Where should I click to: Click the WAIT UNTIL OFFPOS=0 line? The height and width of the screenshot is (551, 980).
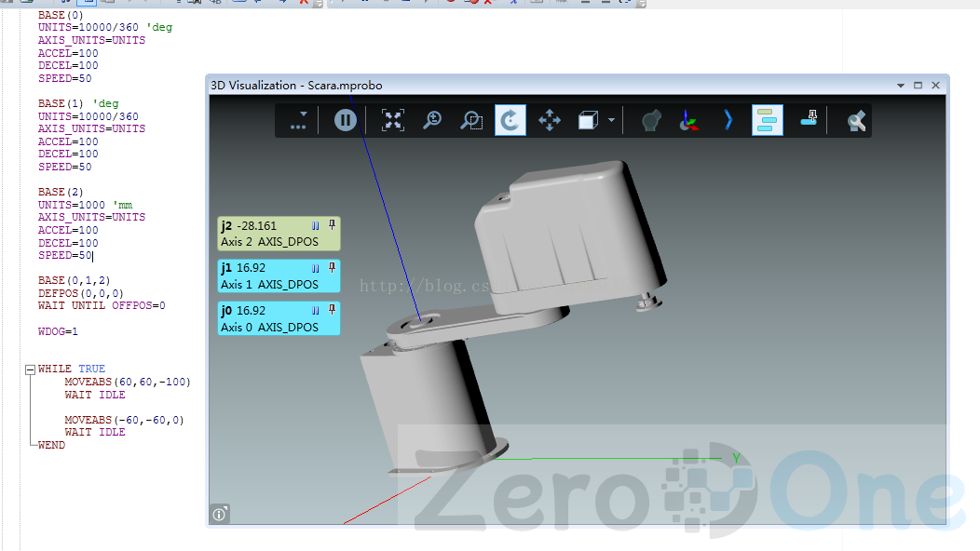pos(102,305)
